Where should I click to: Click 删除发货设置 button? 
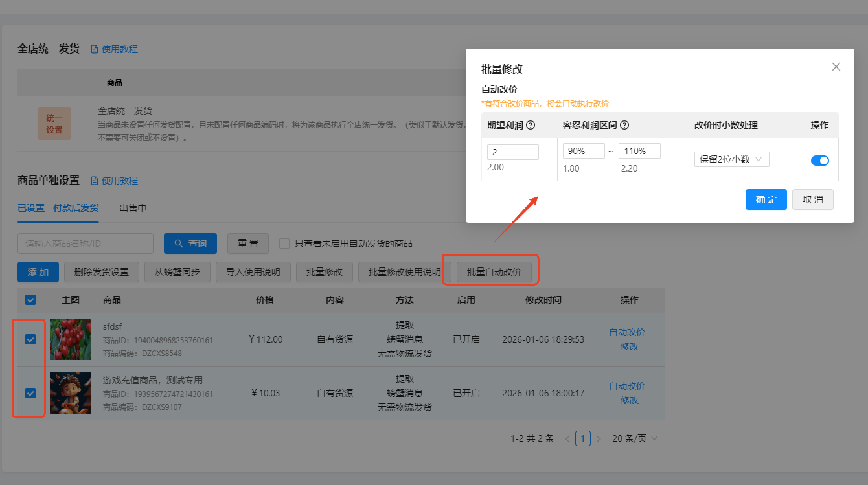(102, 272)
